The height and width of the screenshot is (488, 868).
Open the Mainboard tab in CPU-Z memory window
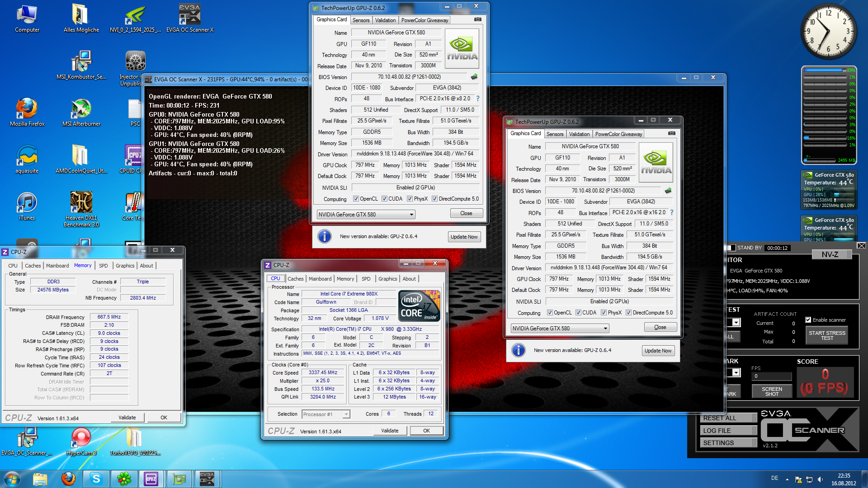57,266
